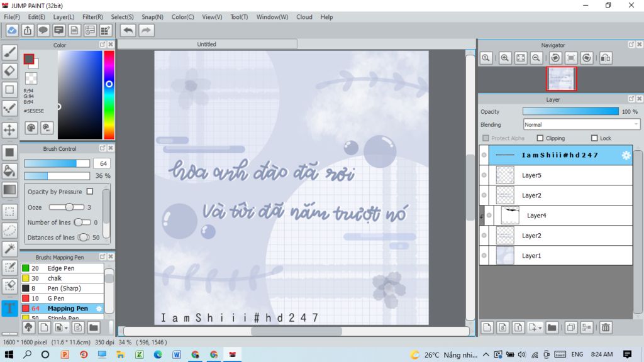Screen dimensions: 644x362
Task: Click the horizontal canvas scrollbar
Action: (296, 331)
